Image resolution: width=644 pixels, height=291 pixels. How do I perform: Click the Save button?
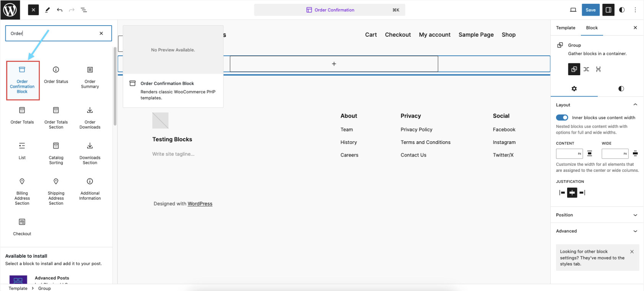[590, 10]
